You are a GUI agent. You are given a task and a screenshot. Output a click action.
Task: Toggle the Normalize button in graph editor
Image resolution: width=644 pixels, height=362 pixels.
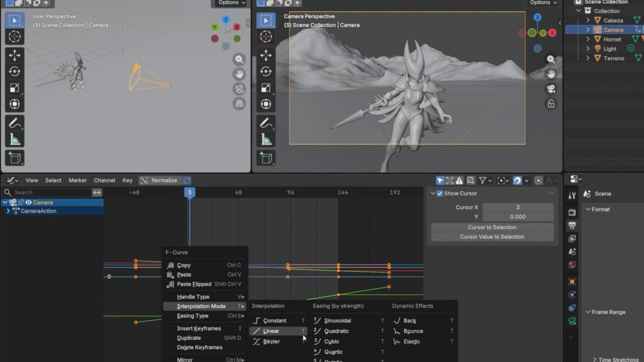pyautogui.click(x=158, y=180)
